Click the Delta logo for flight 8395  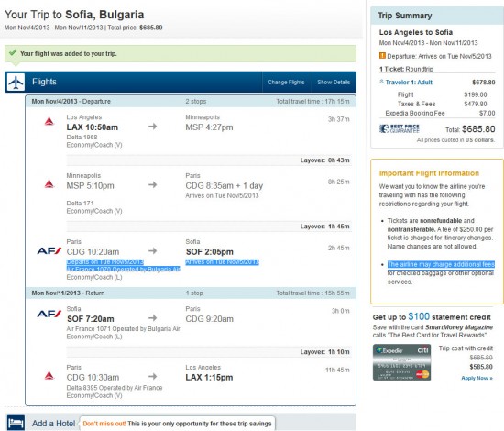[49, 375]
